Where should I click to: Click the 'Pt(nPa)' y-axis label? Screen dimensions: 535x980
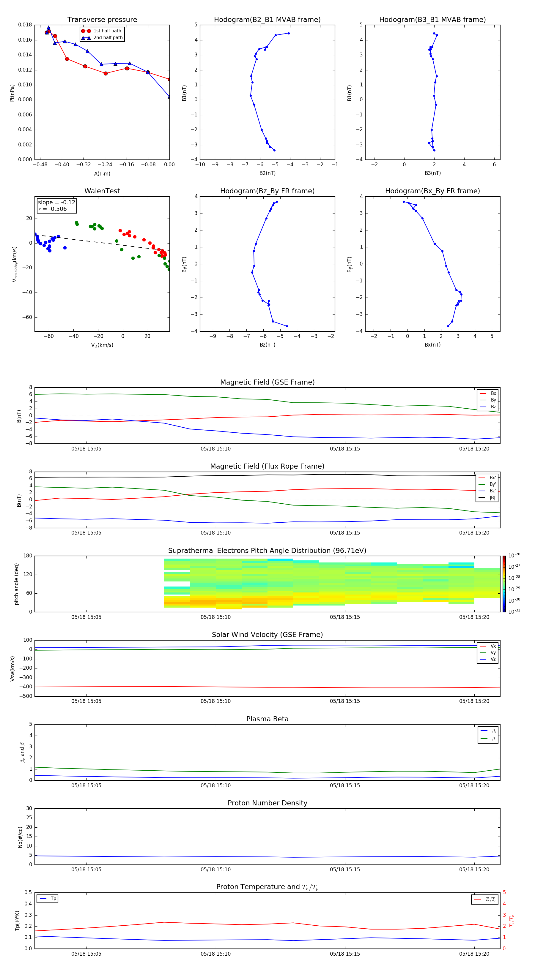pyautogui.click(x=12, y=92)
